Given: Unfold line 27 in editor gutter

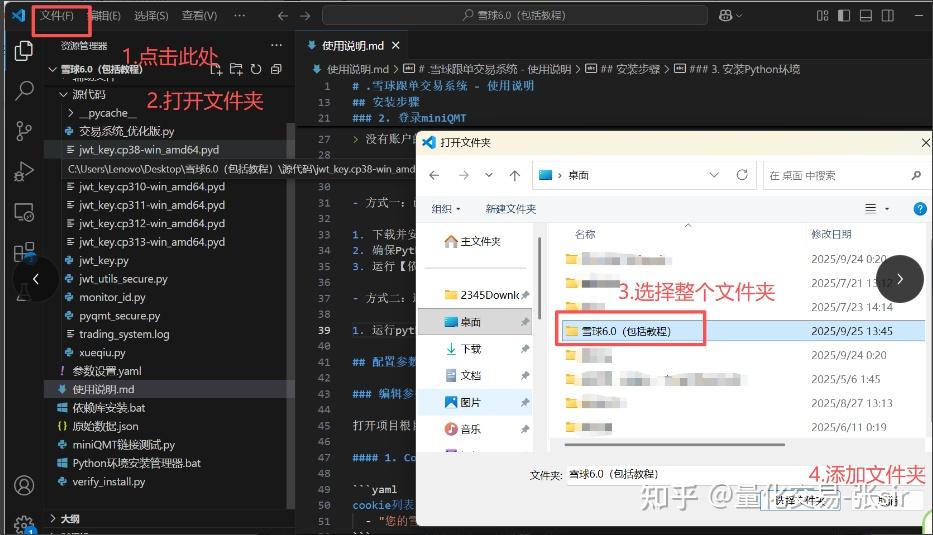Looking at the screenshot, I should click(355, 139).
